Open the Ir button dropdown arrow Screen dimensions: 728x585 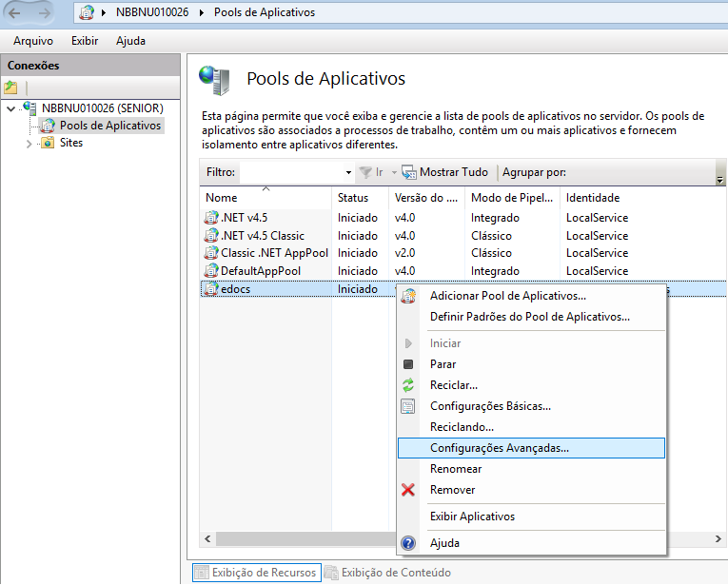394,172
